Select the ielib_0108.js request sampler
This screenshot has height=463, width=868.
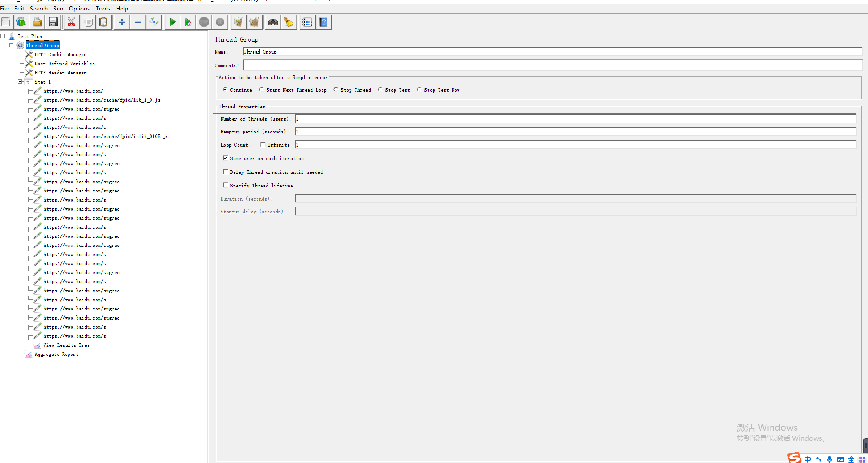point(106,136)
